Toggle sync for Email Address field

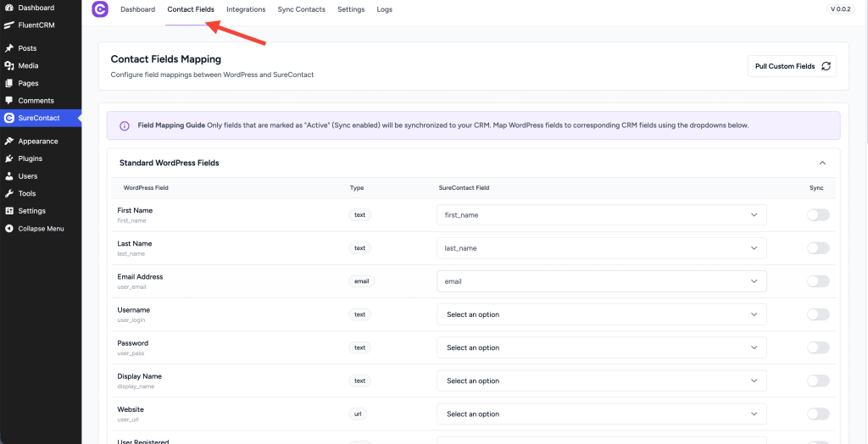817,281
